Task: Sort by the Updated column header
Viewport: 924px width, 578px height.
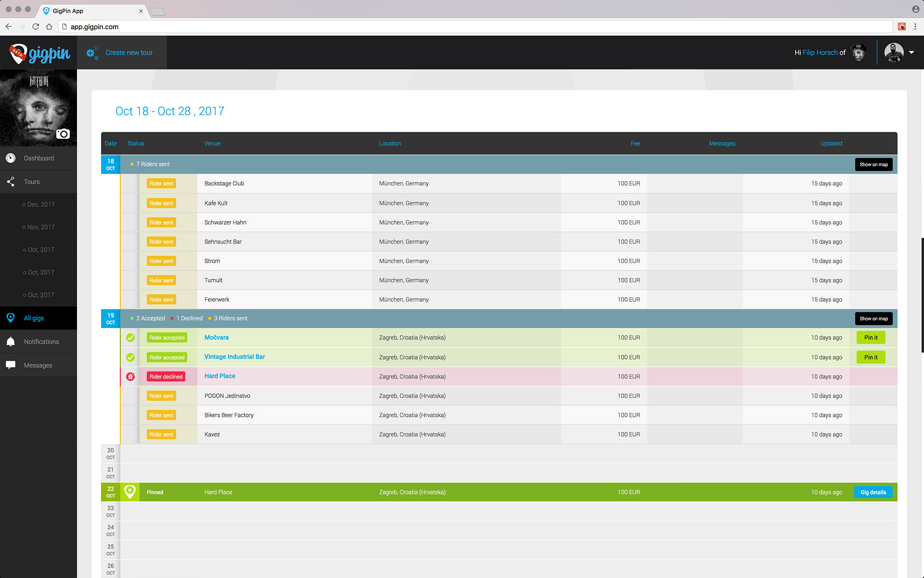Action: click(831, 144)
